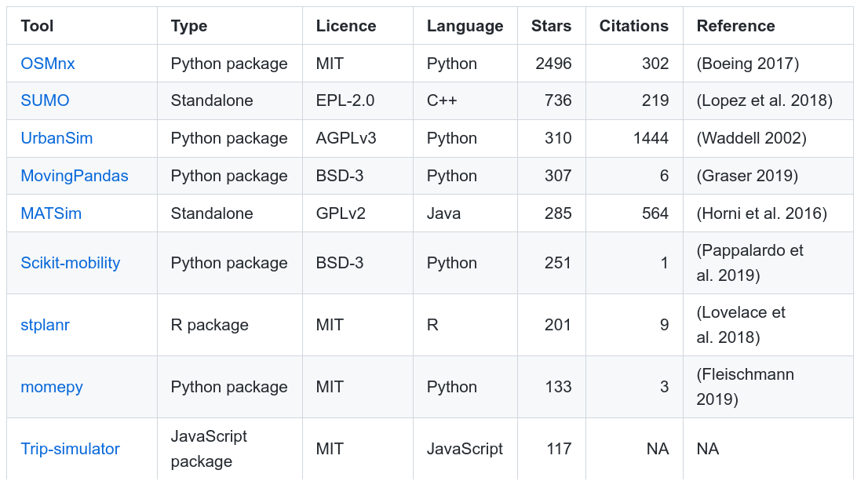Select the Reference column header
The image size is (868, 481).
point(735,26)
